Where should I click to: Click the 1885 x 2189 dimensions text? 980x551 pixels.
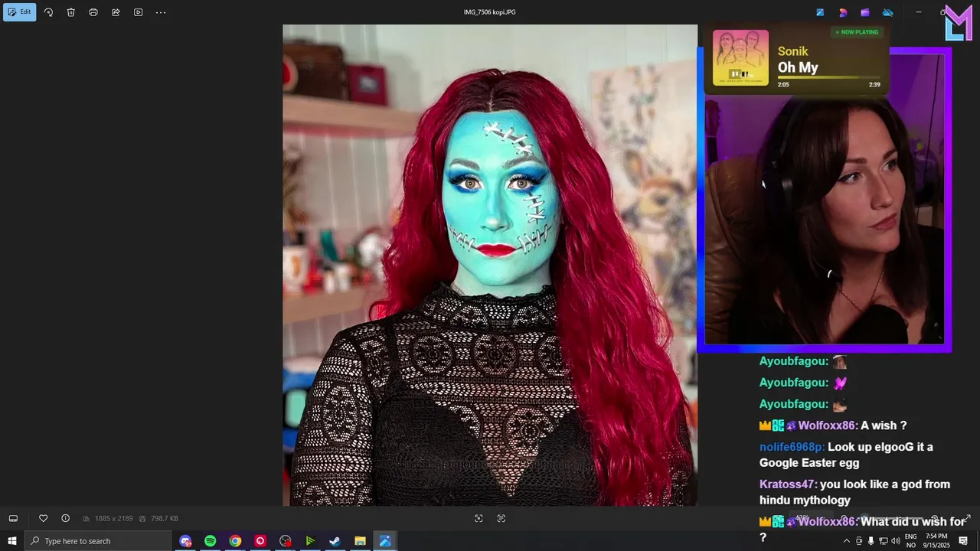coord(113,519)
